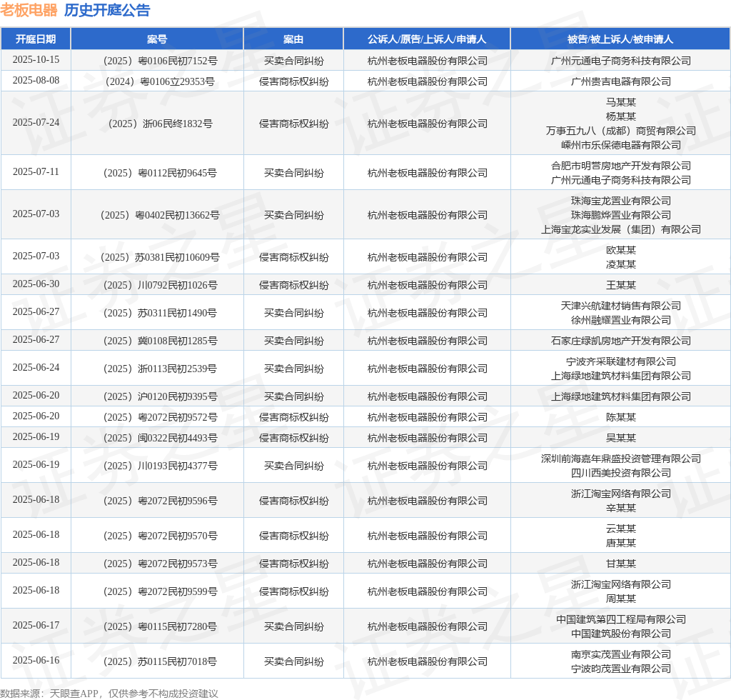The width and height of the screenshot is (731, 700).
Task: Click defendant name "马某某"
Action: (x=621, y=102)
